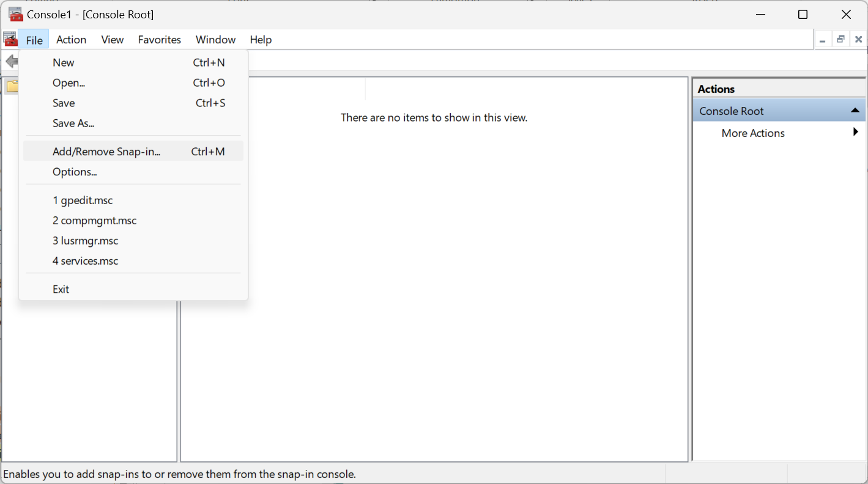This screenshot has height=484, width=868.
Task: Maximize the Console1 main window
Action: click(x=803, y=14)
